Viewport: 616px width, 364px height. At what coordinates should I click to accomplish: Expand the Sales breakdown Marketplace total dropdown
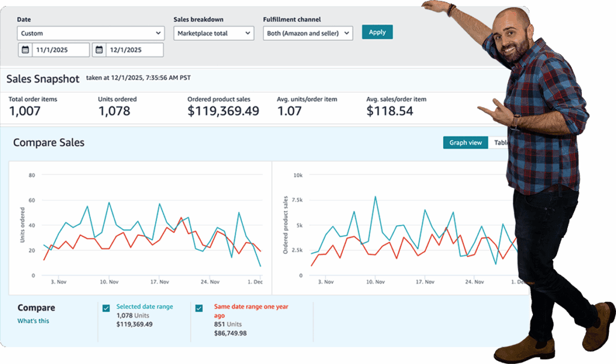pos(214,34)
